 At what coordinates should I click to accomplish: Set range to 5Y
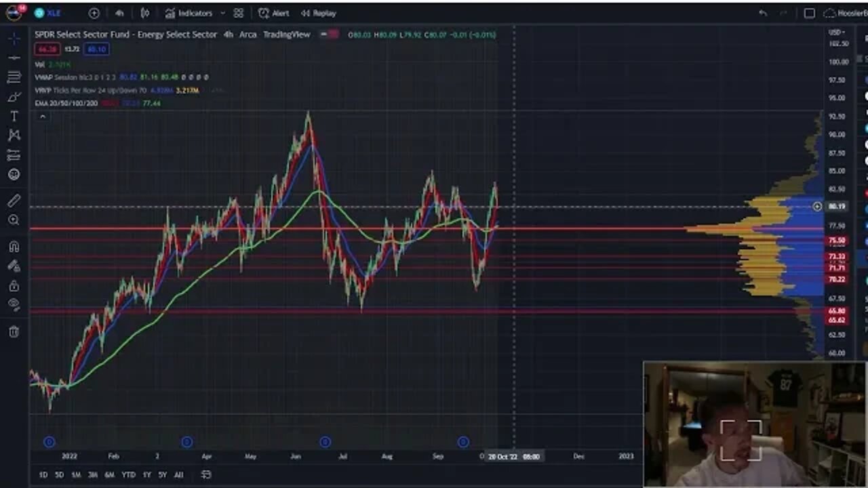point(163,474)
